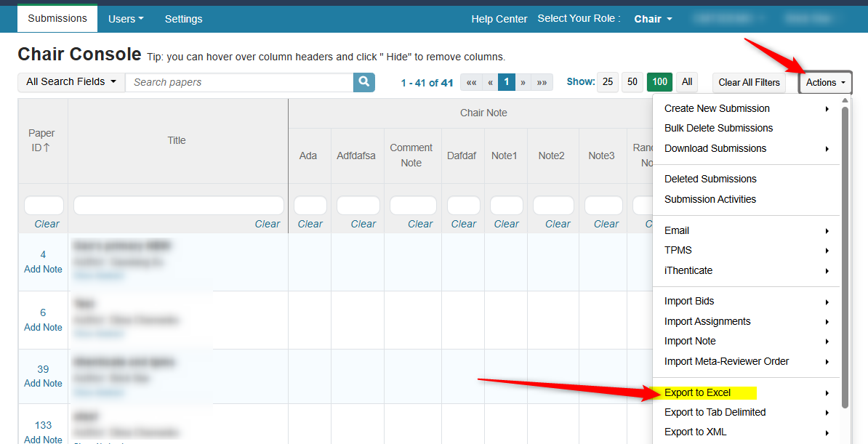The width and height of the screenshot is (868, 444).
Task: Select Export to XML
Action: pyautogui.click(x=747, y=432)
